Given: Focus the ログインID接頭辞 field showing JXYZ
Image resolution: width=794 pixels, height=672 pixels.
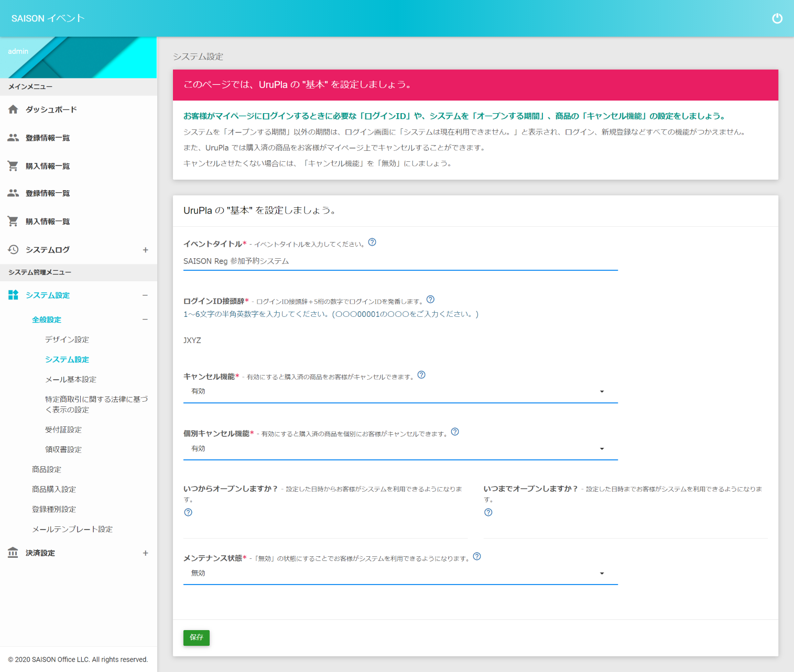Looking at the screenshot, I should (400, 340).
